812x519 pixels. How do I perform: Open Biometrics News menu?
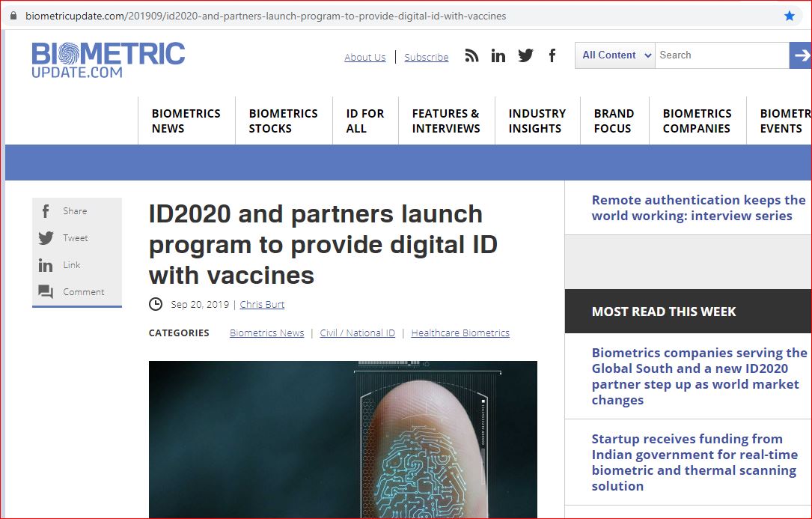tap(186, 121)
